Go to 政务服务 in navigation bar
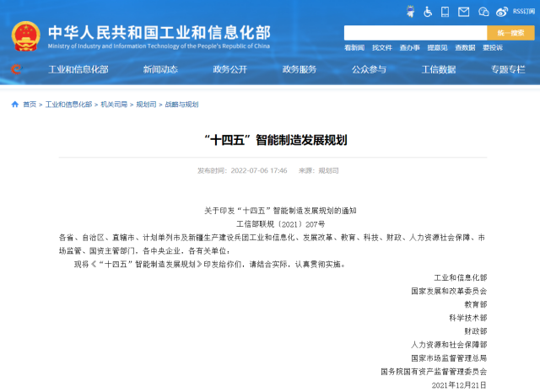540x392 pixels. tap(300, 69)
